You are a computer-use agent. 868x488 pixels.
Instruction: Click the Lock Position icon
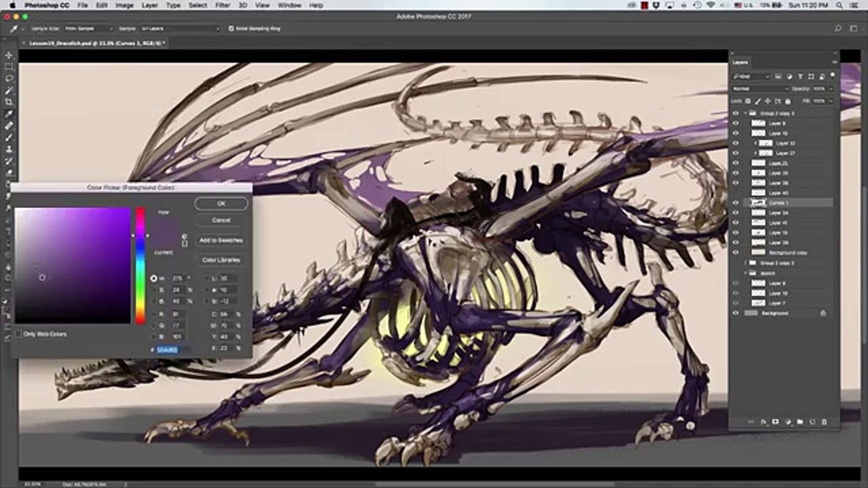[767, 101]
